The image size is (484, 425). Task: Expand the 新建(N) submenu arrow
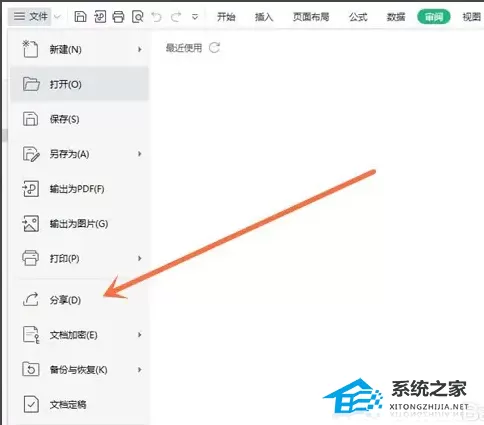point(140,49)
